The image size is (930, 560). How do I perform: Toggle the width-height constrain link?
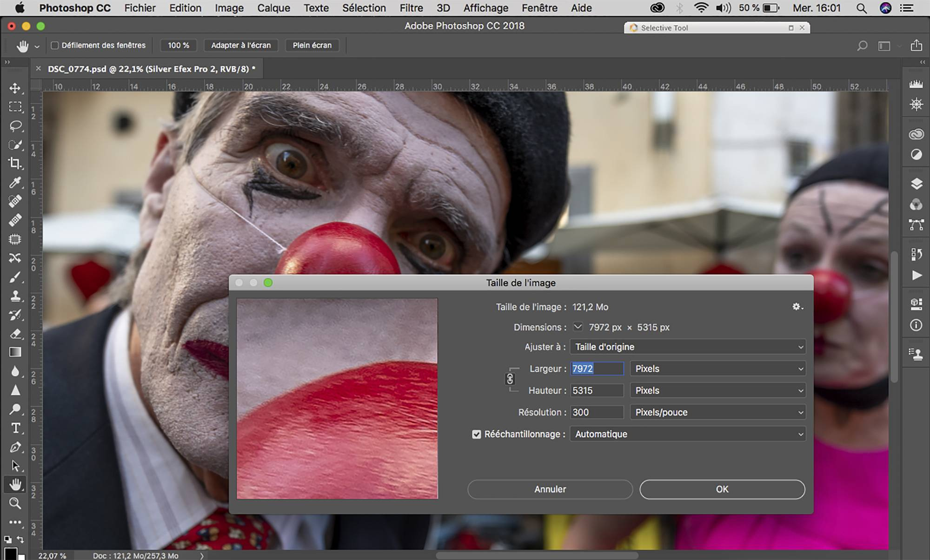click(x=510, y=379)
